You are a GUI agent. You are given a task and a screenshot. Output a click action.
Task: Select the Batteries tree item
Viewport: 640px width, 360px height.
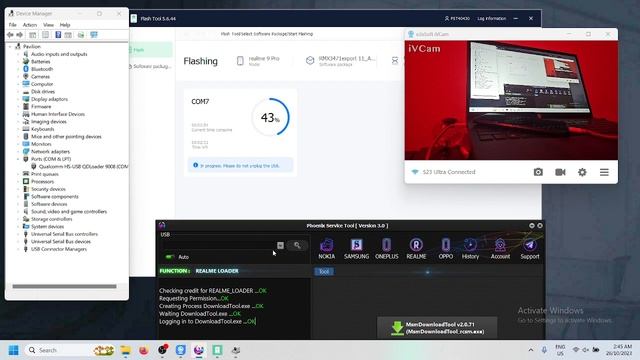coord(40,62)
